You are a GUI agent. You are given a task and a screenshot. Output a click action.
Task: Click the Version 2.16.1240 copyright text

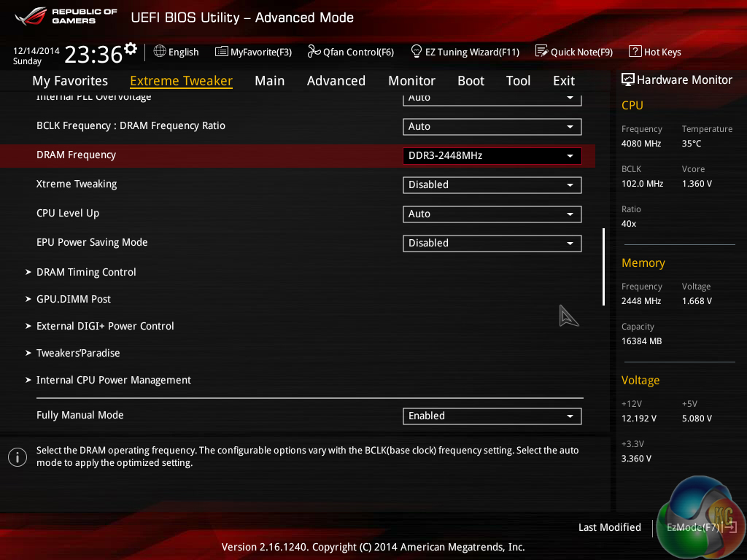pos(373,547)
